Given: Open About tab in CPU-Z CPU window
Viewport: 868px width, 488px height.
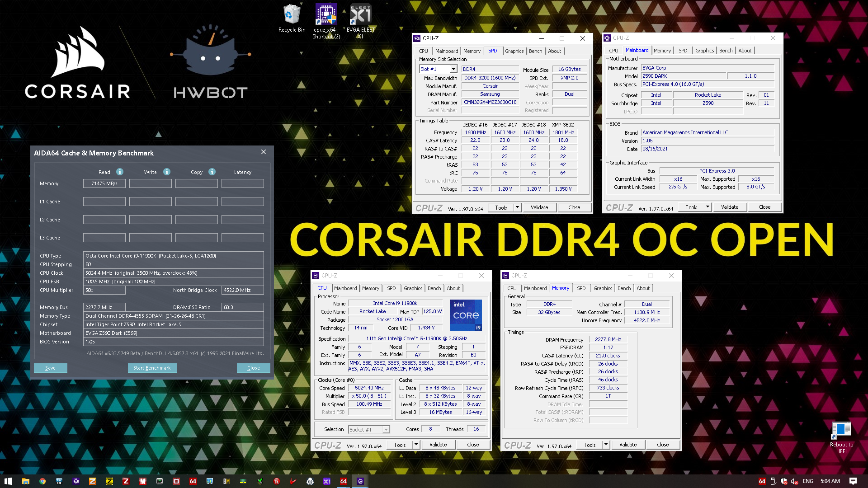Looking at the screenshot, I should (453, 288).
